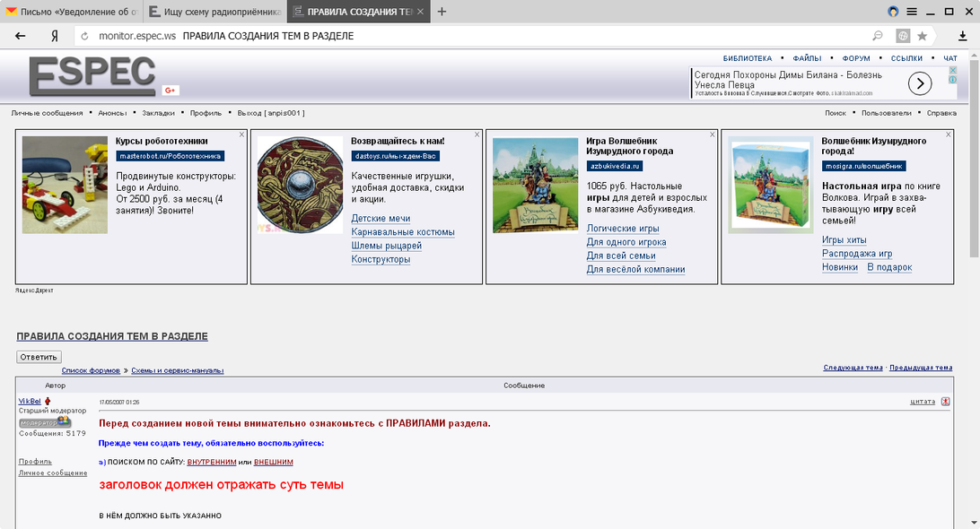Open a new browser tab with plus
Image resolution: width=980 pixels, height=529 pixels.
click(442, 12)
